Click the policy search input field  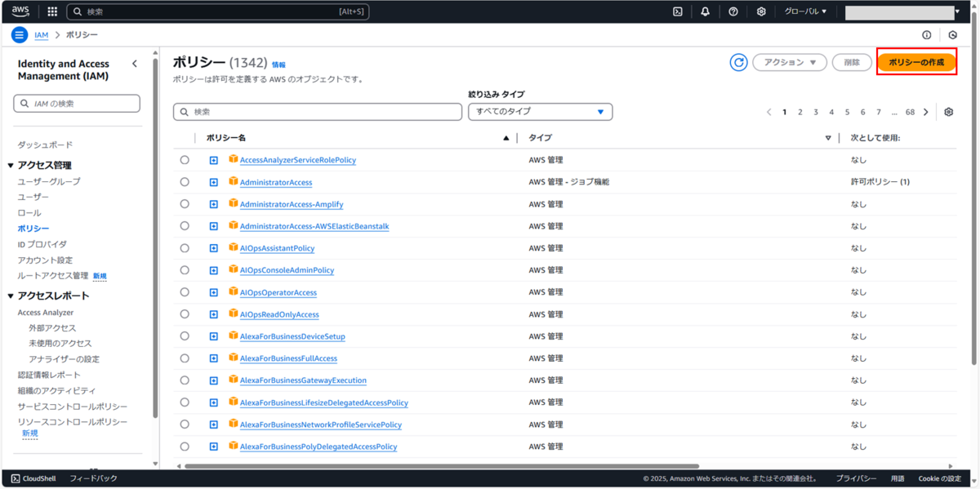[x=318, y=112]
